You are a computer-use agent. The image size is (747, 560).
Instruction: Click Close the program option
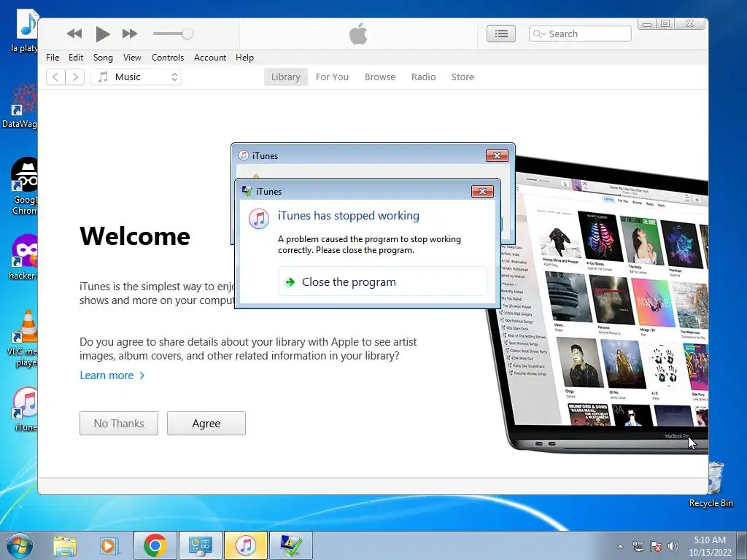[382, 282]
